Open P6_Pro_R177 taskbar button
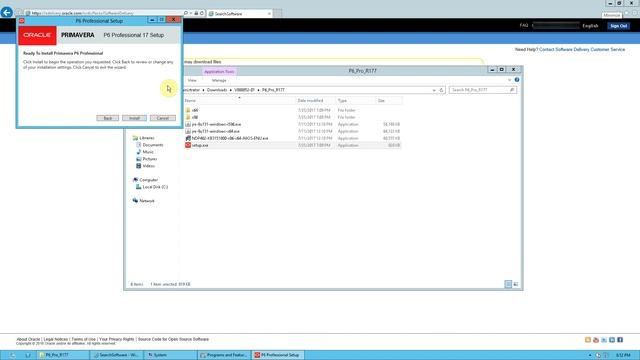The width and height of the screenshot is (640, 360). pos(61,355)
